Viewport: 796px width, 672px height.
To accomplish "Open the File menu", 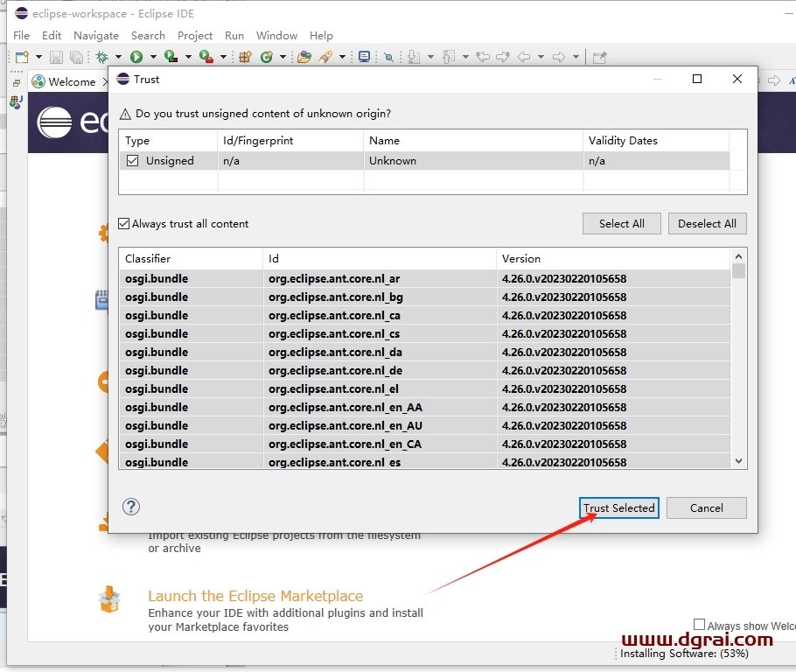I will 21,36.
